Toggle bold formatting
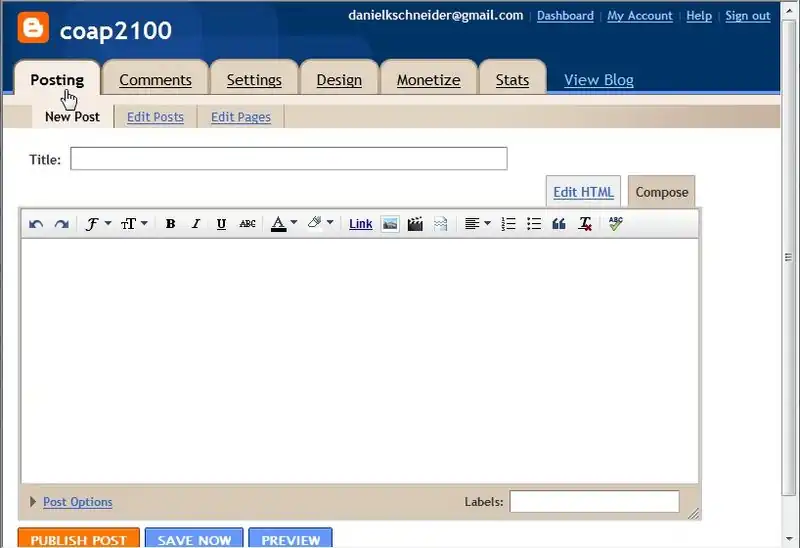 tap(170, 224)
